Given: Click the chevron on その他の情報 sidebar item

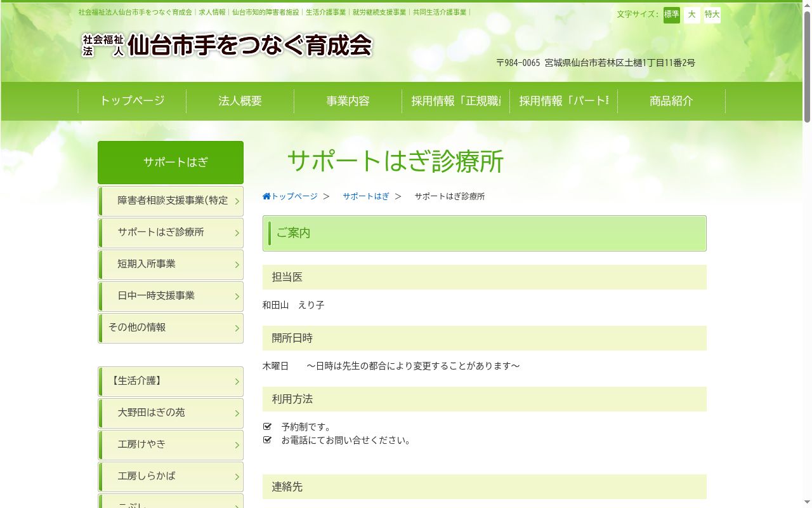Looking at the screenshot, I should 237,329.
